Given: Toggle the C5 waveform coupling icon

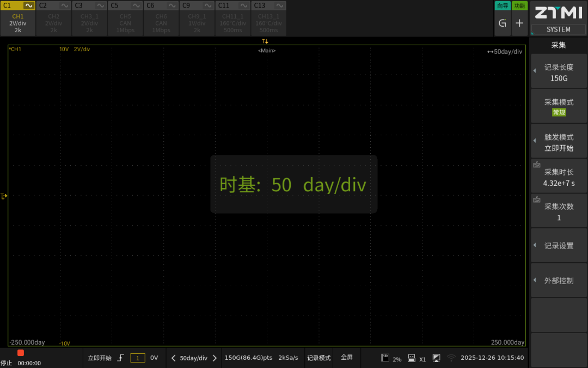Looking at the screenshot, I should coord(137,5).
